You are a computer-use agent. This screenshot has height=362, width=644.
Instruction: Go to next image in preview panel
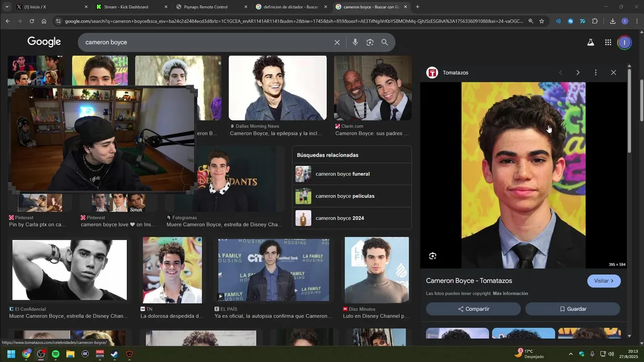click(x=578, y=72)
